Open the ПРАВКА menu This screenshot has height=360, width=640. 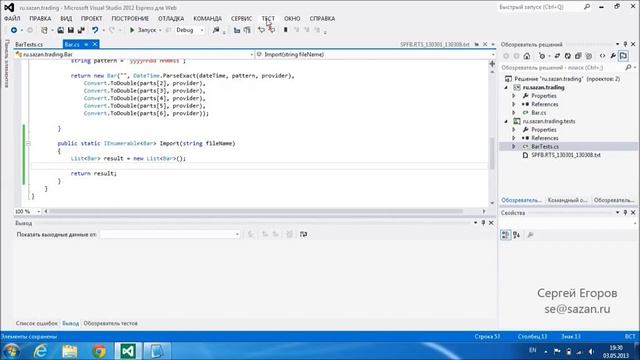(x=40, y=19)
